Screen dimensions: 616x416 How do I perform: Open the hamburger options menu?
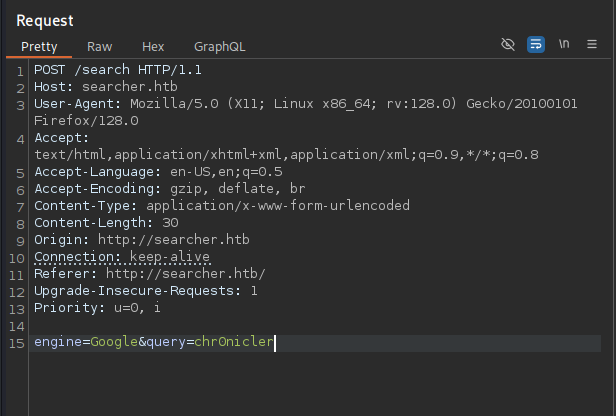point(592,44)
